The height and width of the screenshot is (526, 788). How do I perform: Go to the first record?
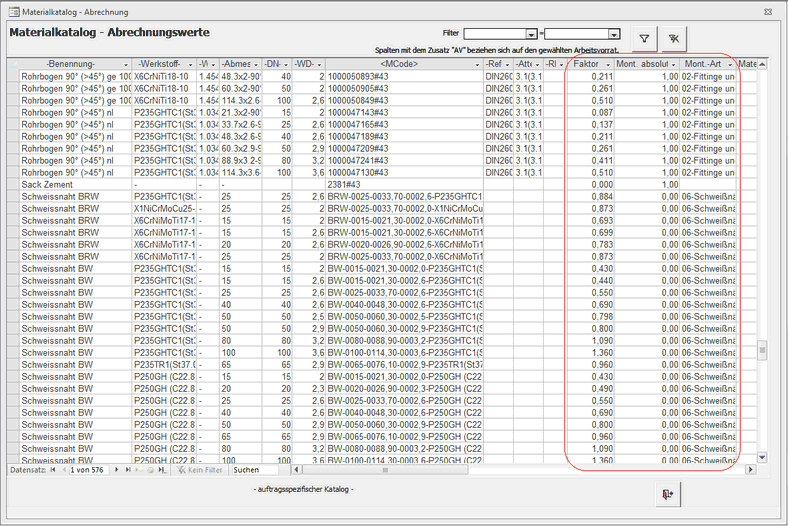point(53,469)
